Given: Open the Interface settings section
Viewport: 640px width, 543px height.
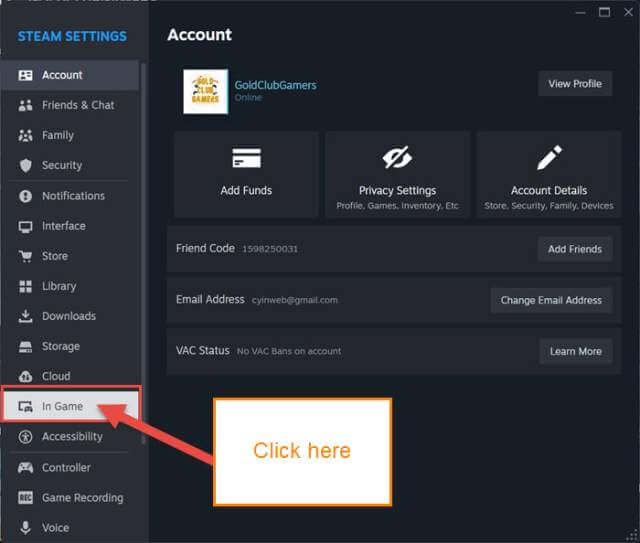Looking at the screenshot, I should 70,226.
